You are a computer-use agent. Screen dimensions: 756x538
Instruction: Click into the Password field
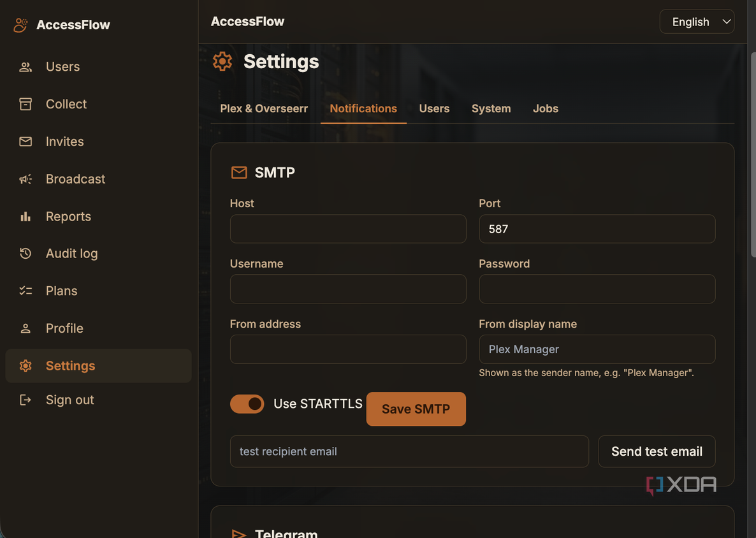pos(597,289)
